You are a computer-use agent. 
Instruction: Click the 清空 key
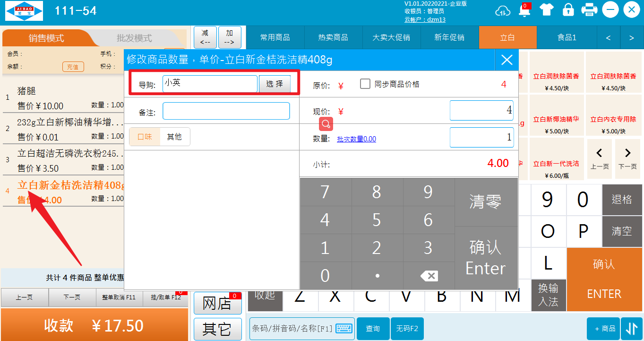tap(622, 231)
